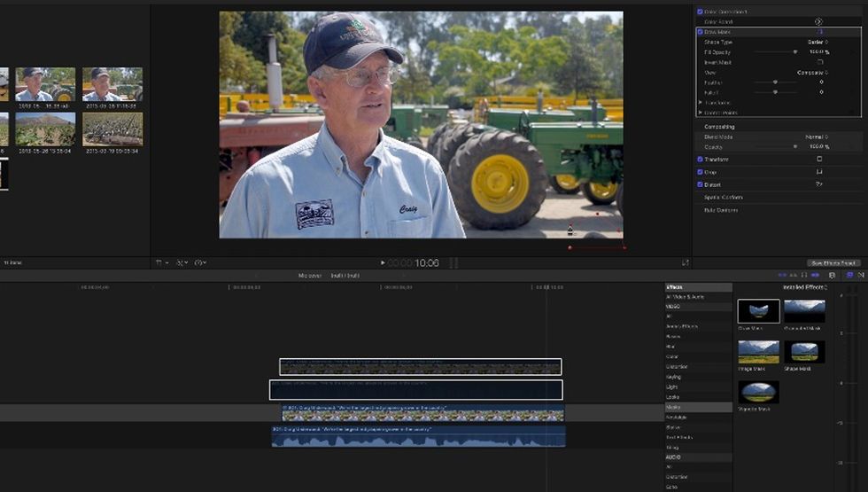
Task: Uncheck the Crop checkbox
Action: pyautogui.click(x=700, y=172)
